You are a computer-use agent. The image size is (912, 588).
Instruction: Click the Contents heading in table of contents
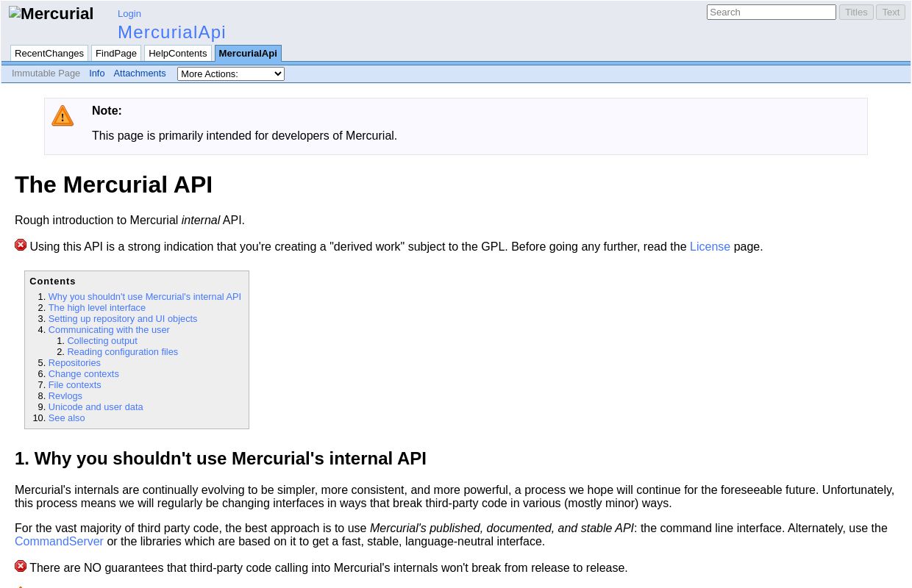53,282
